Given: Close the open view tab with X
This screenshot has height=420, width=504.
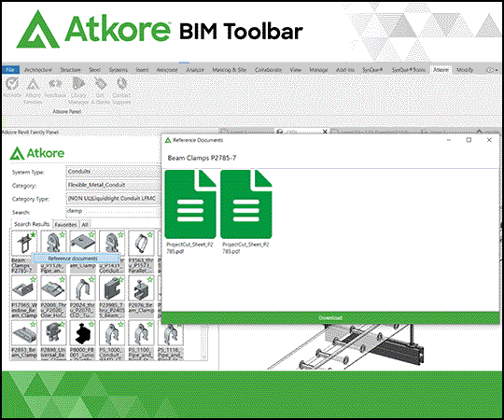Looking at the screenshot, I should click(325, 132).
